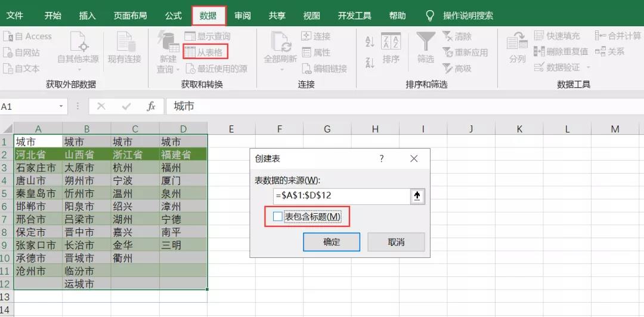Click the 显示查询 icon
This screenshot has width=644, height=317.
pos(190,36)
